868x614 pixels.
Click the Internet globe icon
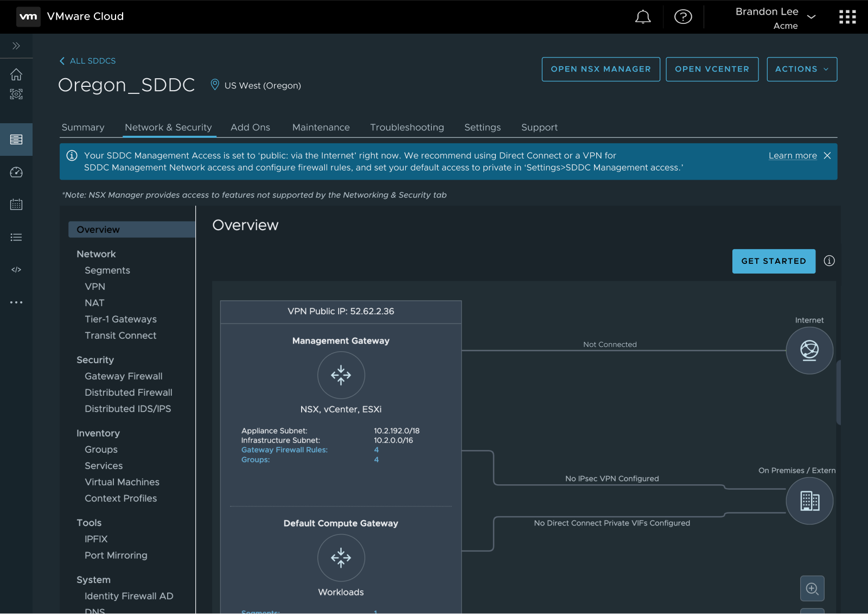[809, 351]
